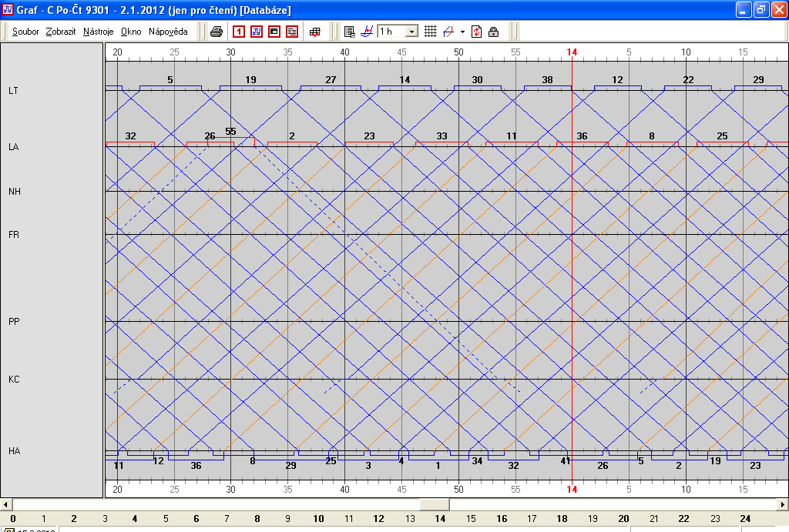The image size is (789, 532).
Task: Click the FR station label
Action: [x=14, y=234]
